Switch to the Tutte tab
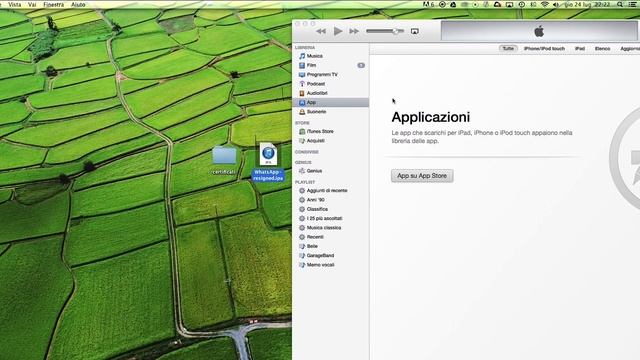 (508, 49)
